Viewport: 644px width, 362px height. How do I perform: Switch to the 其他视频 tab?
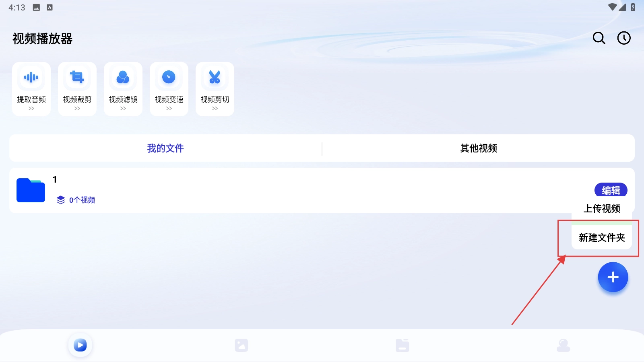pyautogui.click(x=479, y=148)
